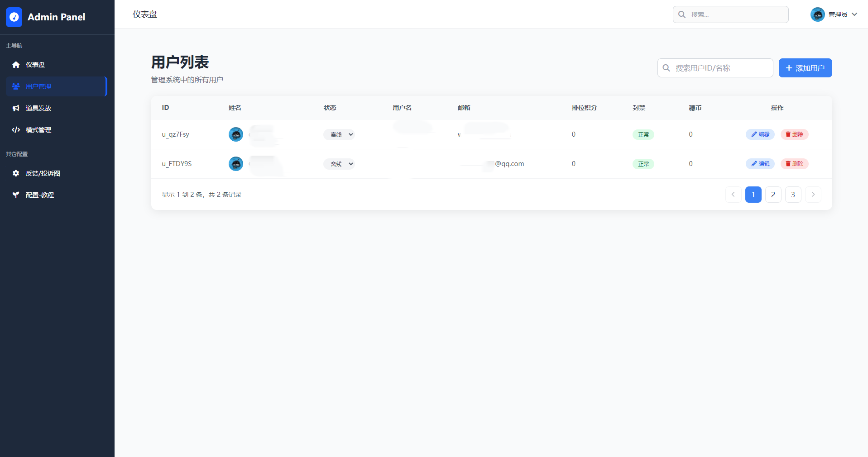Go to next page arrow

[x=813, y=195]
